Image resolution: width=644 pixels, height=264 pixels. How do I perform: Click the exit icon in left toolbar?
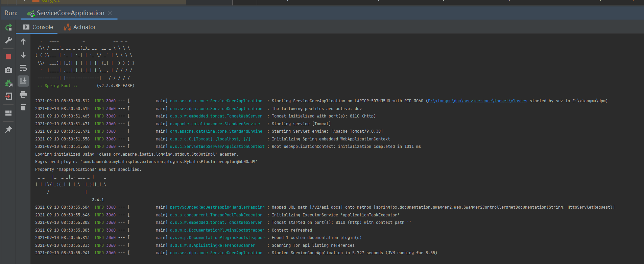click(8, 96)
